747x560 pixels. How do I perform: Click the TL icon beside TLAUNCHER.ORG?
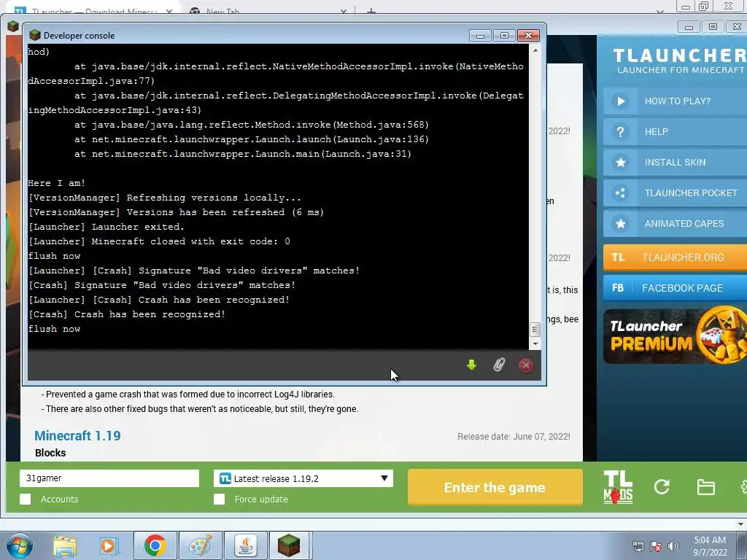(618, 257)
